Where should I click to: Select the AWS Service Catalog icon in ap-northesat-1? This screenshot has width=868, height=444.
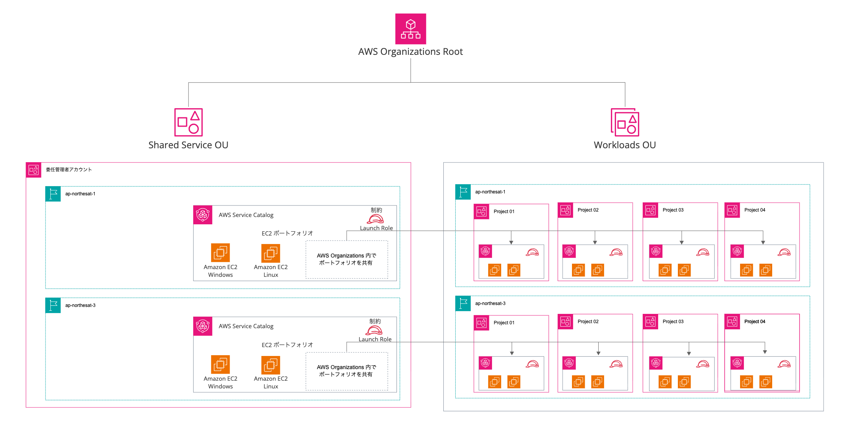tap(203, 215)
